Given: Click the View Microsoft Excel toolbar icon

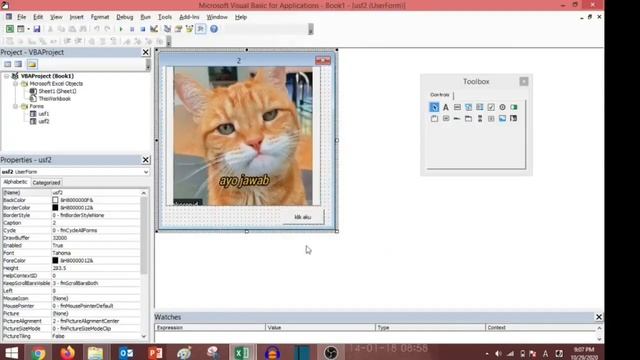Looking at the screenshot, I should point(10,29).
